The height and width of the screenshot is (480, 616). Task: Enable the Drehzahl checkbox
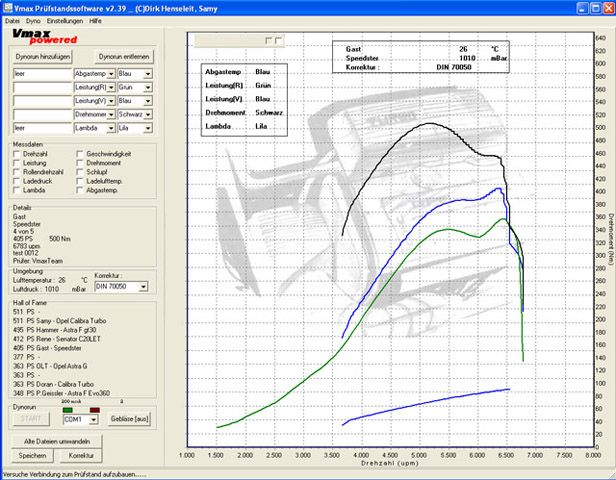coord(16,154)
